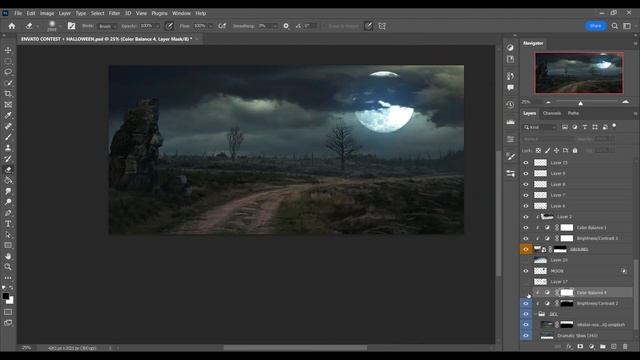The width and height of the screenshot is (640, 360).
Task: Toggle Brightness/Contrast 2 visibility eye
Action: tap(526, 303)
